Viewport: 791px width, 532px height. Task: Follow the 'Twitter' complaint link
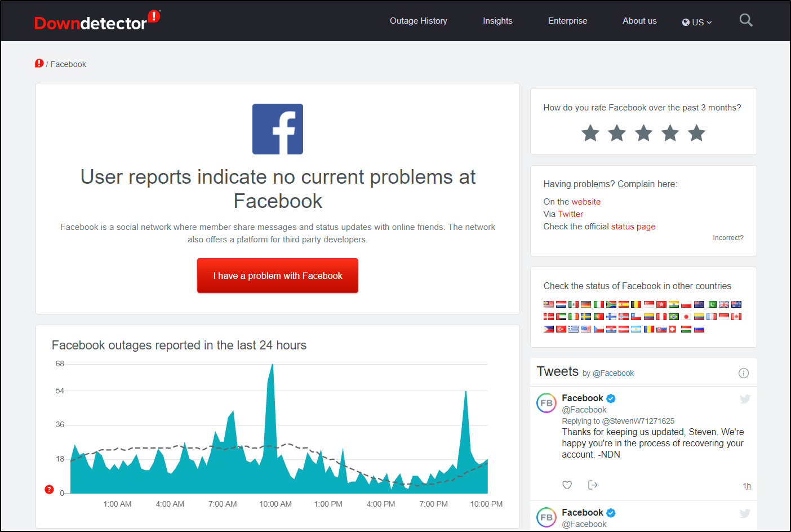(571, 214)
